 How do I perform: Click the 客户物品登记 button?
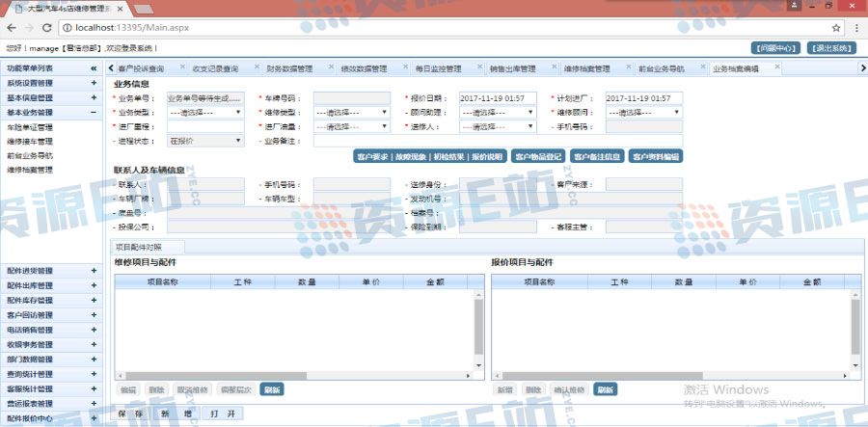tap(539, 156)
